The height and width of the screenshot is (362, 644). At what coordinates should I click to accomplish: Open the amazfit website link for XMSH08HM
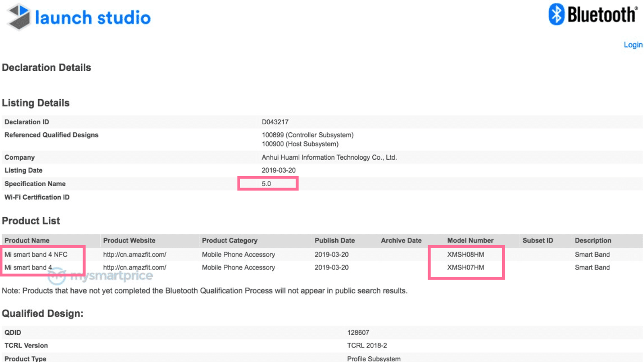pos(134,255)
